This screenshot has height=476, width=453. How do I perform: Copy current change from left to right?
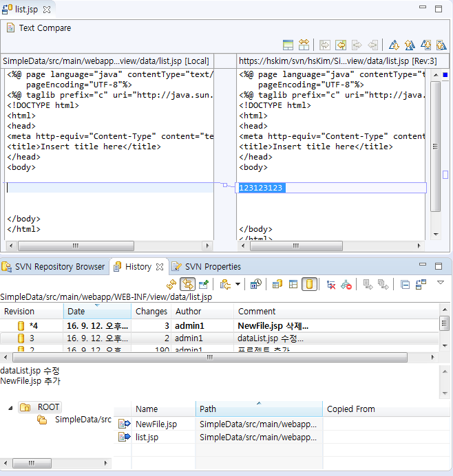357,45
